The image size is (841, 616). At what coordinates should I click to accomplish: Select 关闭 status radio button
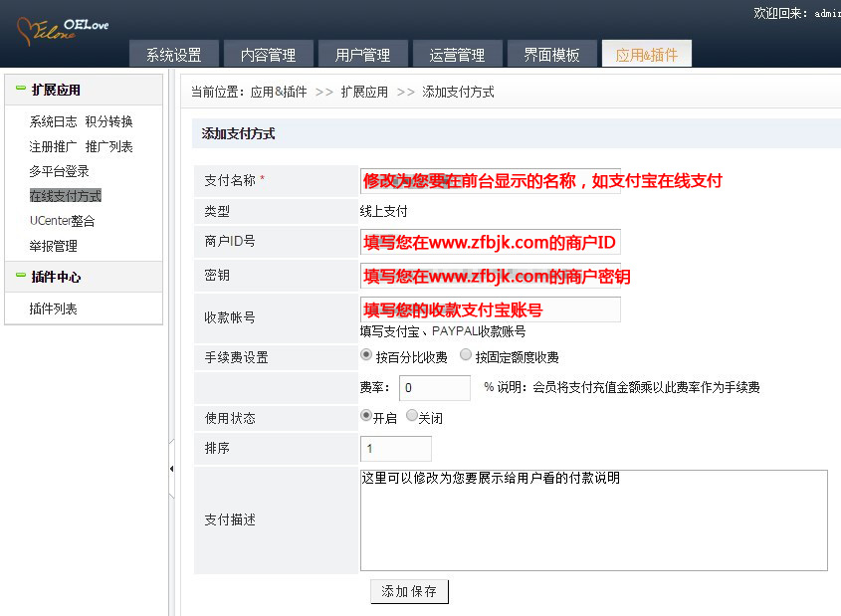coord(412,416)
